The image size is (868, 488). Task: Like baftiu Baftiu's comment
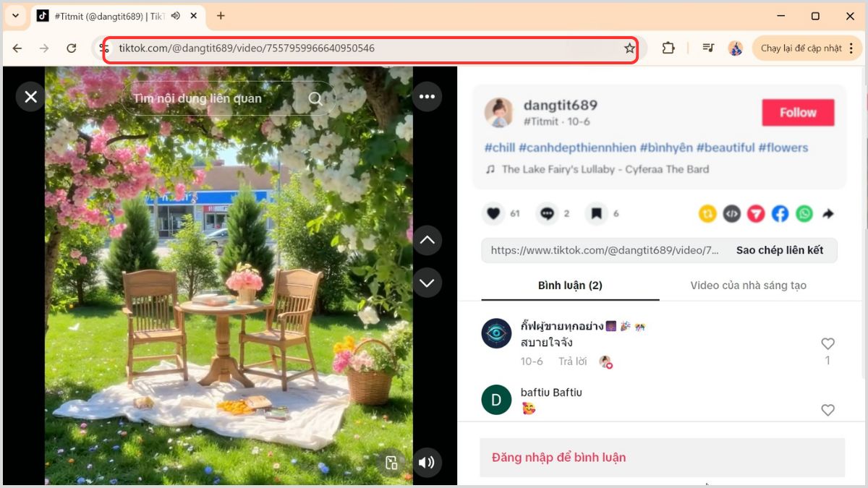coord(827,410)
